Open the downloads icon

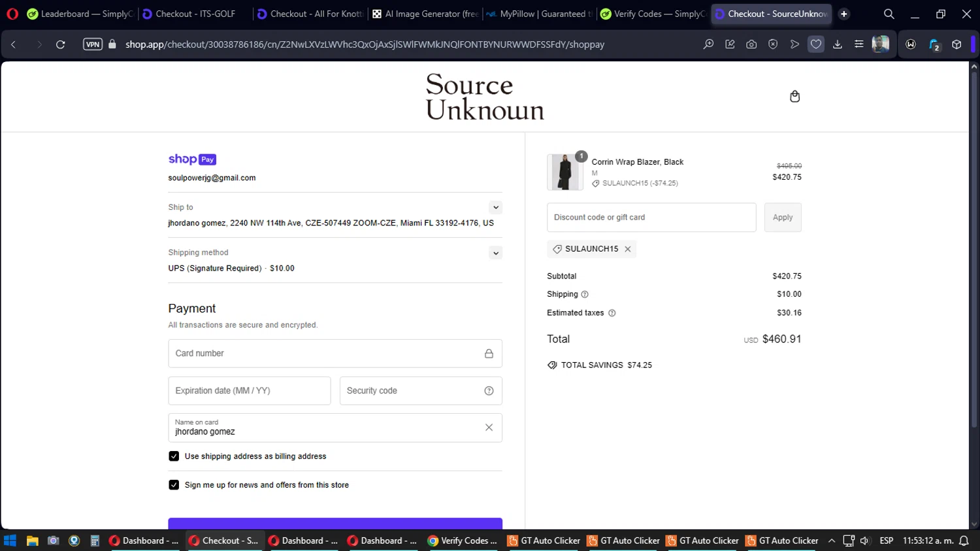[x=838, y=44]
